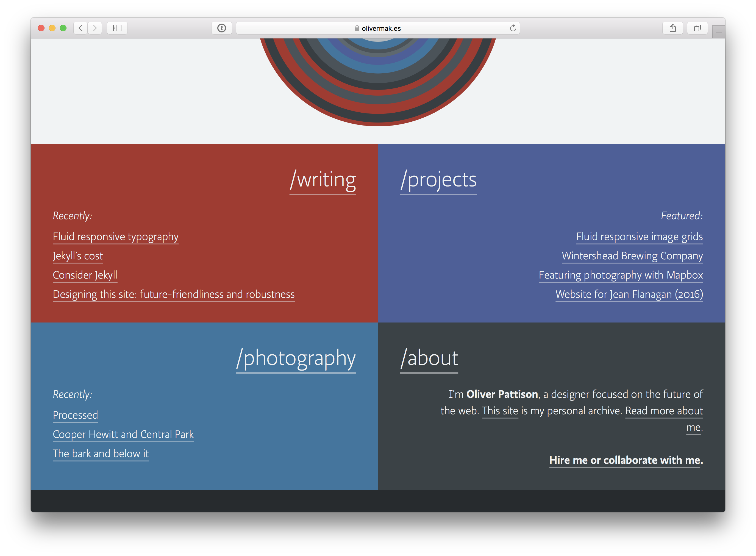
Task: Open Jekyll's cost post
Action: point(78,256)
